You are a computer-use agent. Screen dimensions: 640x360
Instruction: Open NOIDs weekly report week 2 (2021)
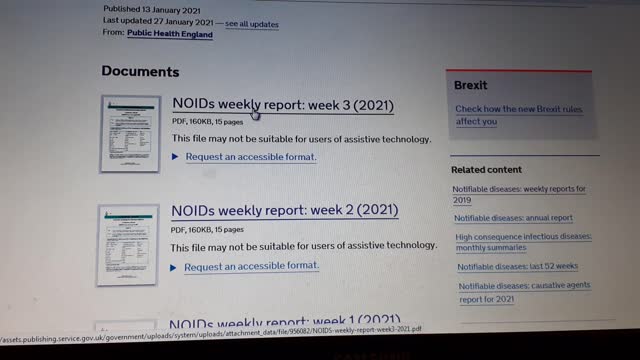[284, 210]
